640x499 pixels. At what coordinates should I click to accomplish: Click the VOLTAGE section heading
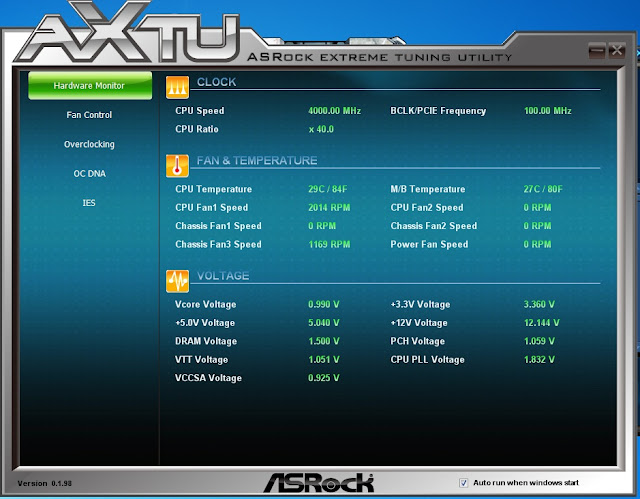[x=223, y=276]
